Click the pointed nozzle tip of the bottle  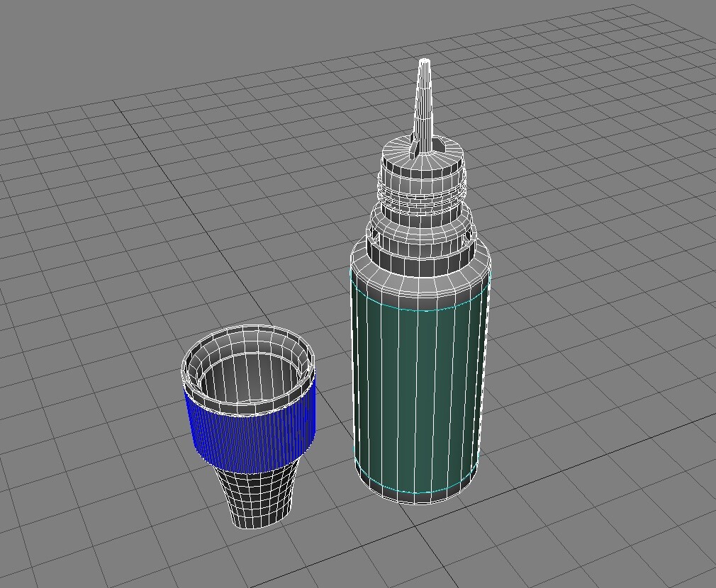click(424, 104)
